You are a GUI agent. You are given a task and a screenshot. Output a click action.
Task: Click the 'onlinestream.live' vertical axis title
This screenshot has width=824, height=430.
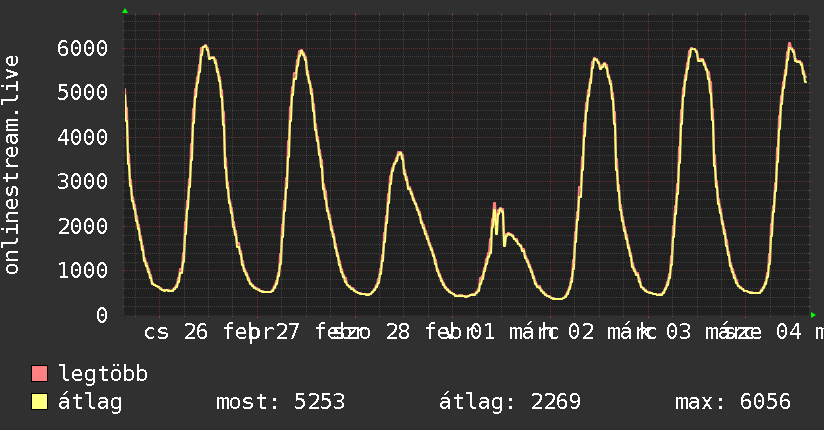(x=12, y=165)
